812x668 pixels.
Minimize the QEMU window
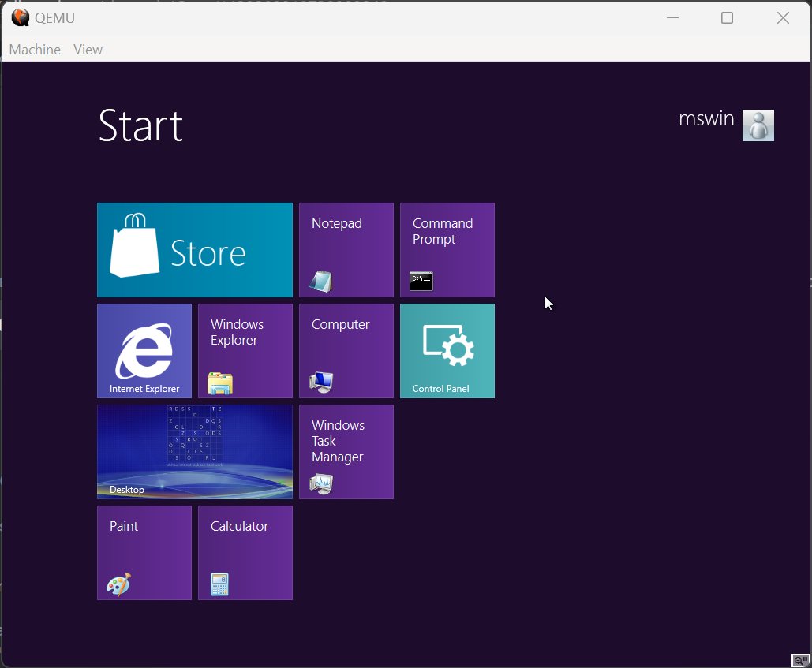click(672, 17)
